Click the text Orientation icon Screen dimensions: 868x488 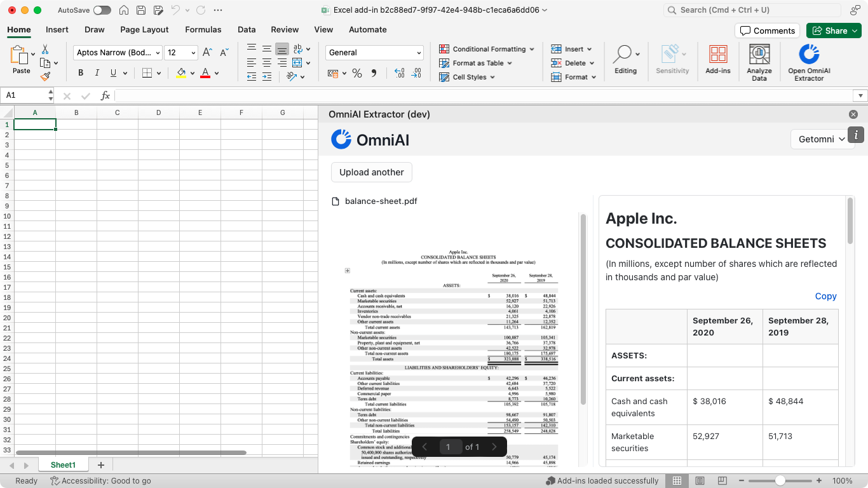pos(292,76)
